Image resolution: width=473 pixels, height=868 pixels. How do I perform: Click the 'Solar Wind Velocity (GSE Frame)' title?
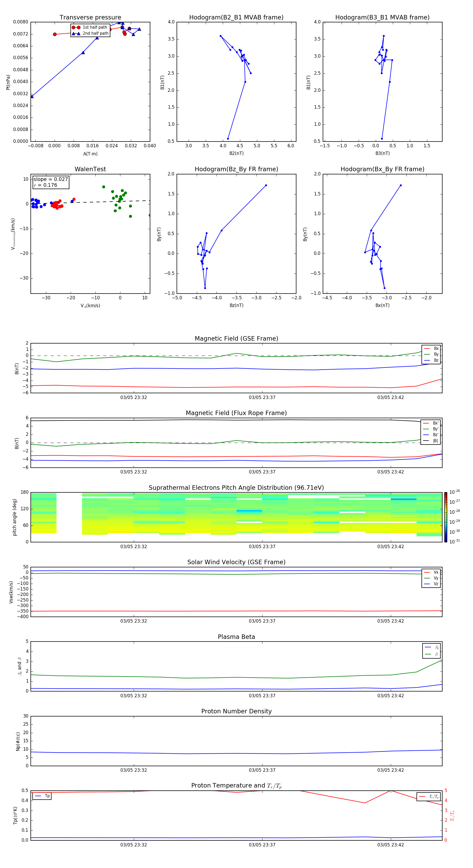tap(236, 562)
